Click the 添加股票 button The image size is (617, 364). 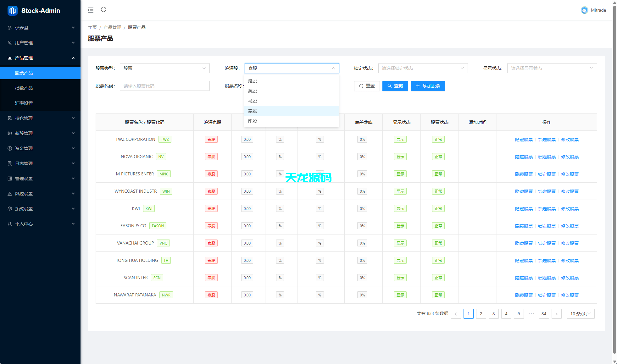pos(428,86)
